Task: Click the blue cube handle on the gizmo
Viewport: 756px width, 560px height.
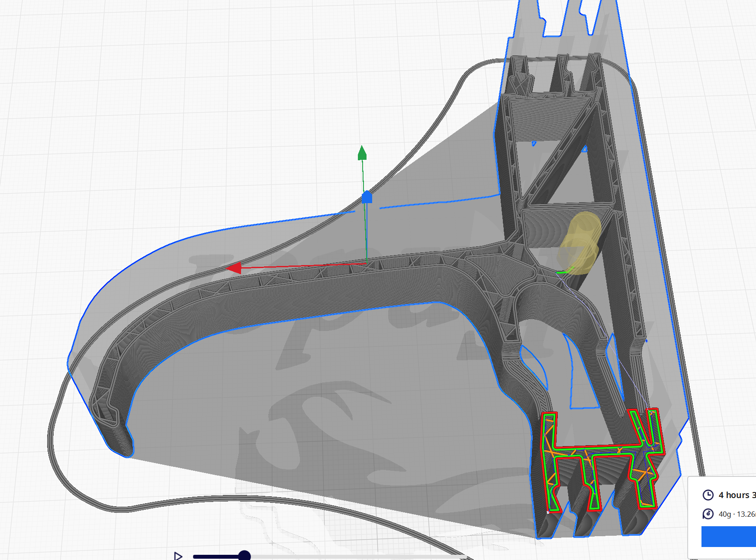Action: tap(367, 197)
